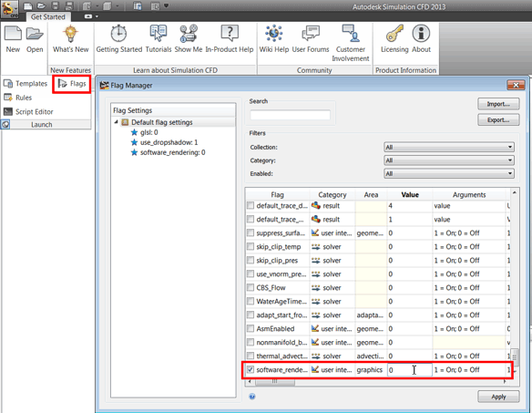
Task: Click the Launch panel icon
Action: pos(5,125)
